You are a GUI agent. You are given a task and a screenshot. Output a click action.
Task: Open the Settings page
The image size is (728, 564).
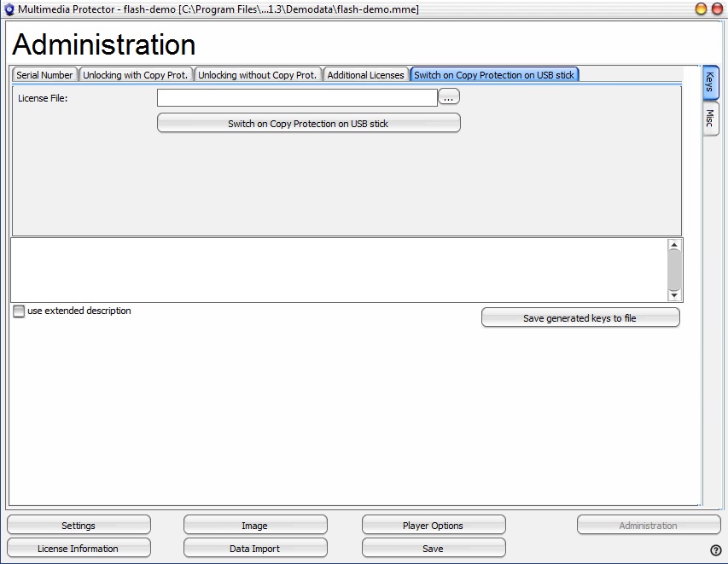(x=79, y=526)
